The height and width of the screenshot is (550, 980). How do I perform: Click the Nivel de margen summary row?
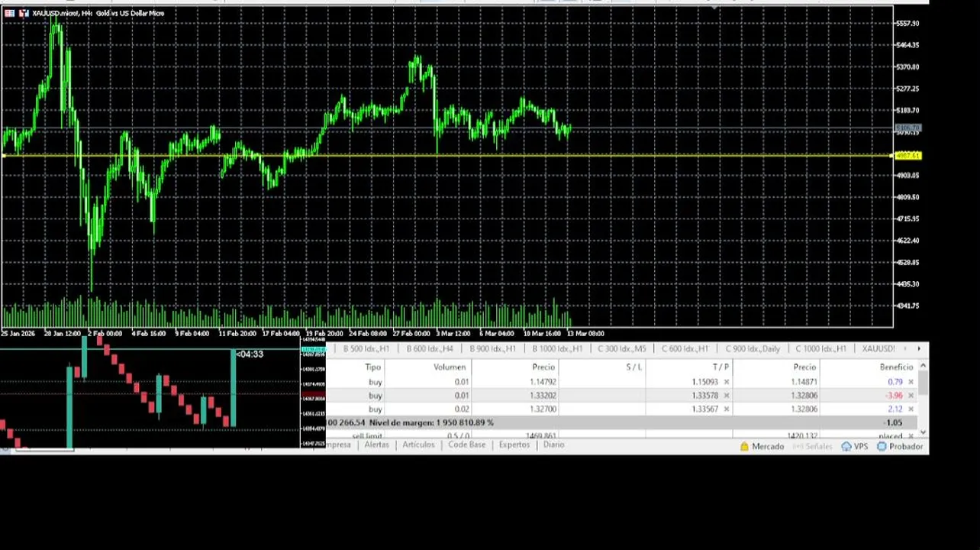622,422
